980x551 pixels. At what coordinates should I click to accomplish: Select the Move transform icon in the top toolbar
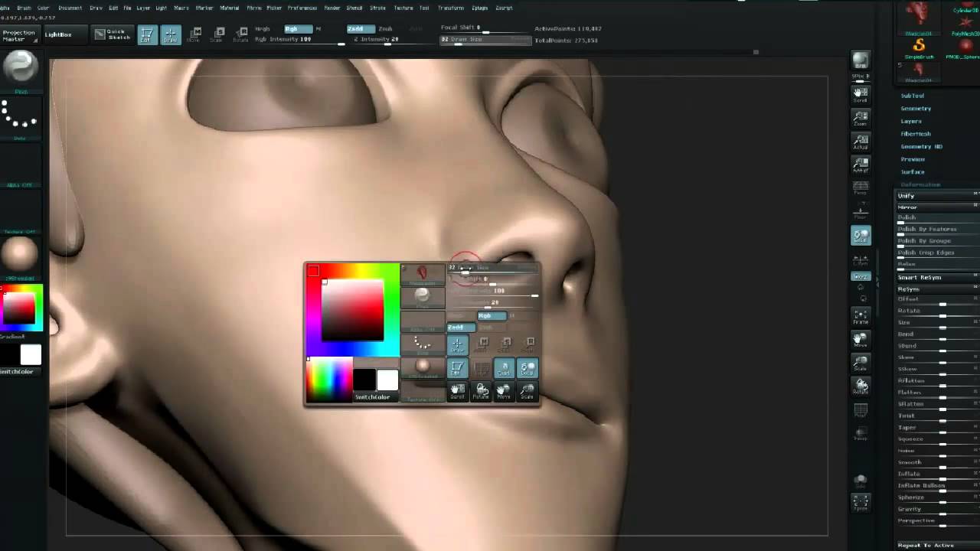coord(194,34)
